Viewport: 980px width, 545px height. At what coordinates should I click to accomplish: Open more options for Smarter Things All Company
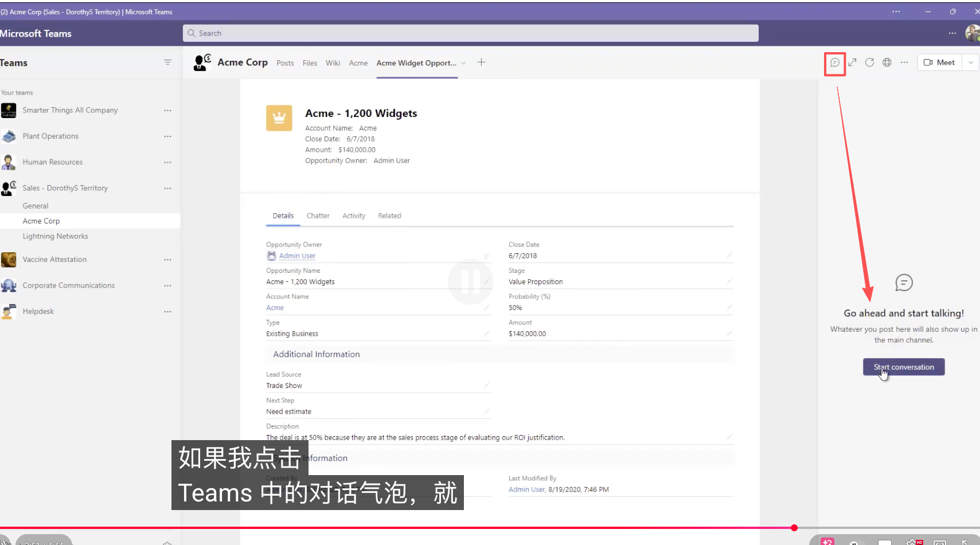coord(167,111)
